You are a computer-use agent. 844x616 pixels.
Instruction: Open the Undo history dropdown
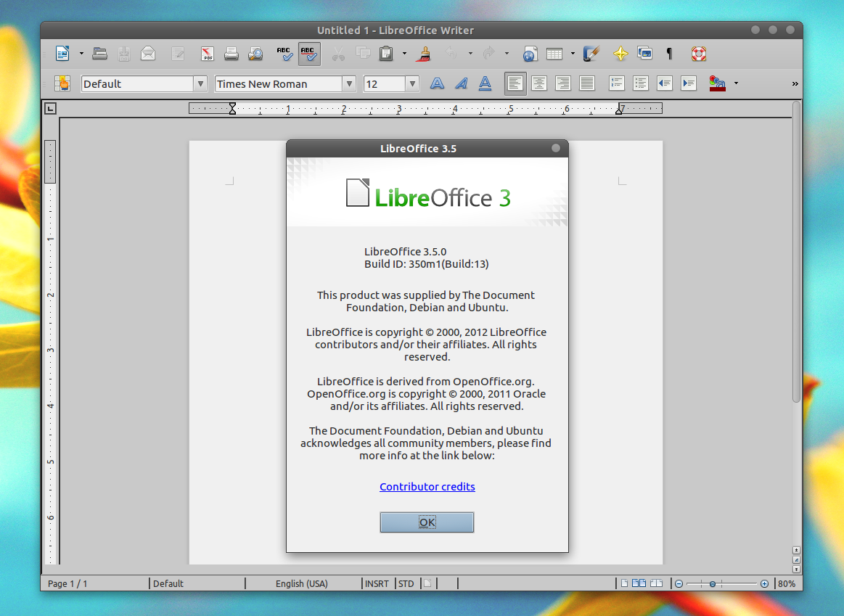click(x=470, y=53)
